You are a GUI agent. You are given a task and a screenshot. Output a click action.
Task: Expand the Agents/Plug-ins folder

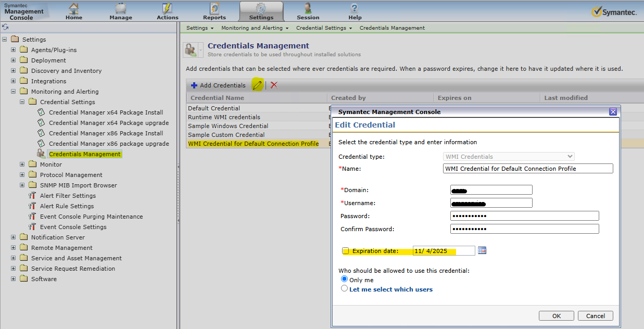pyautogui.click(x=14, y=50)
